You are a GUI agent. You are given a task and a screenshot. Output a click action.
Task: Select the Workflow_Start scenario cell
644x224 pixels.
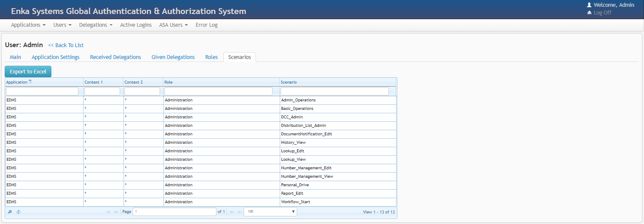[338, 202]
